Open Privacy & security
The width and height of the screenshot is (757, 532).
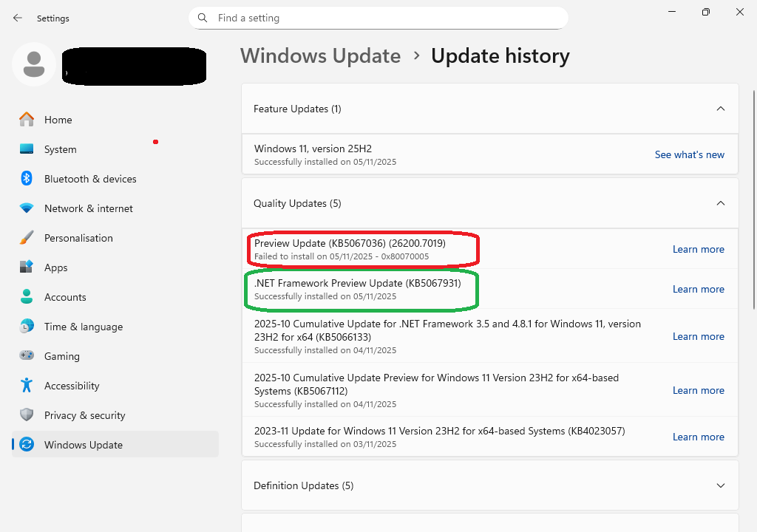(x=115, y=415)
